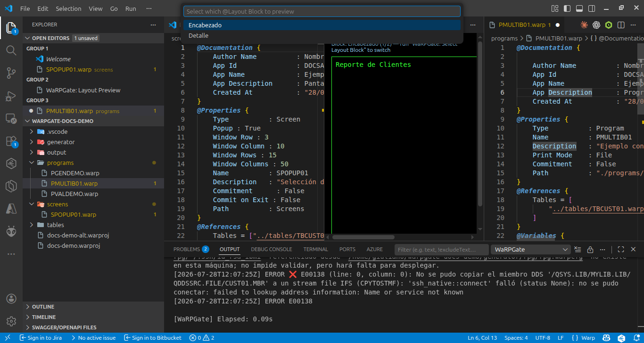Screen dimensions: 644x343
Task: Toggle bottom Panel visibility from title bar
Action: 580,8
